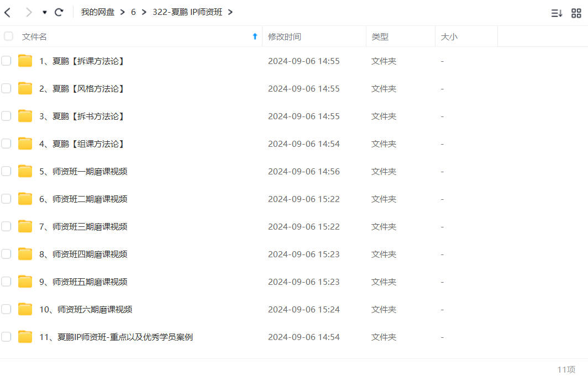Check the box for 1、夏鹏【拆课方法论】
Image resolution: width=588 pixels, height=382 pixels.
click(x=6, y=61)
